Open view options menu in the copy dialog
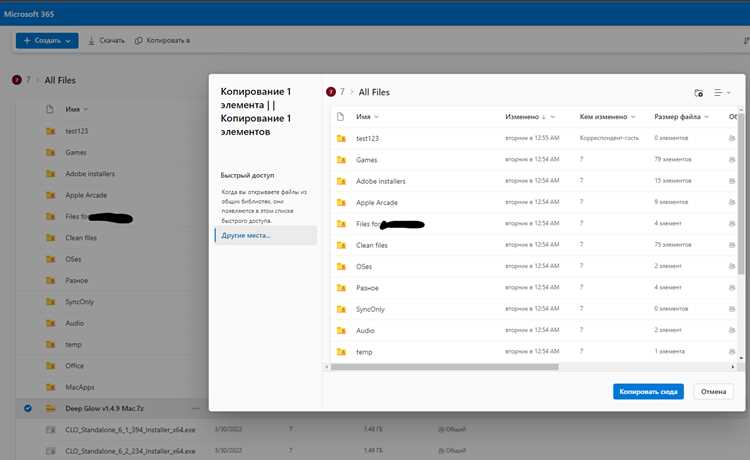The height and width of the screenshot is (460, 750). [722, 93]
